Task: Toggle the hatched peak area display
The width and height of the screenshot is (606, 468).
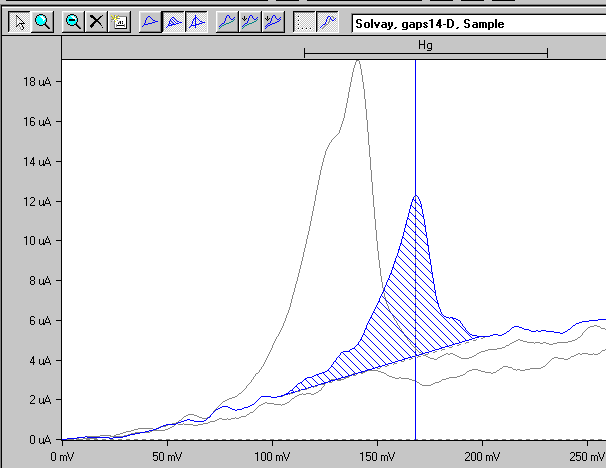Action: (x=173, y=22)
